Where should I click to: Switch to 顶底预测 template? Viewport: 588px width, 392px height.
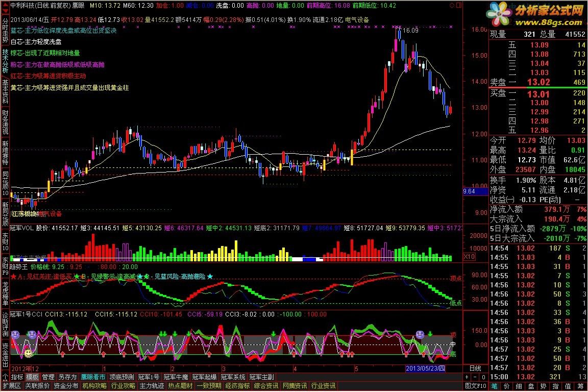click(121, 377)
